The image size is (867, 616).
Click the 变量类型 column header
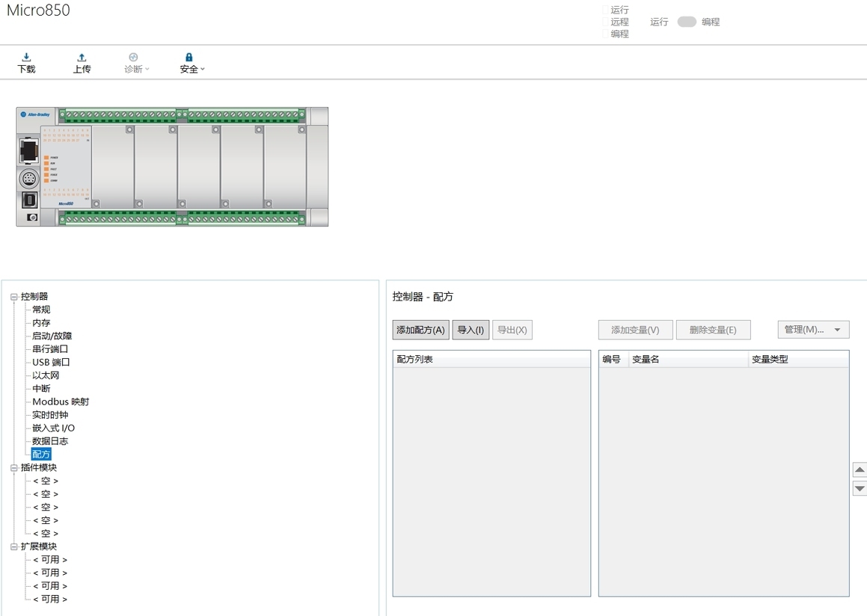(x=798, y=359)
